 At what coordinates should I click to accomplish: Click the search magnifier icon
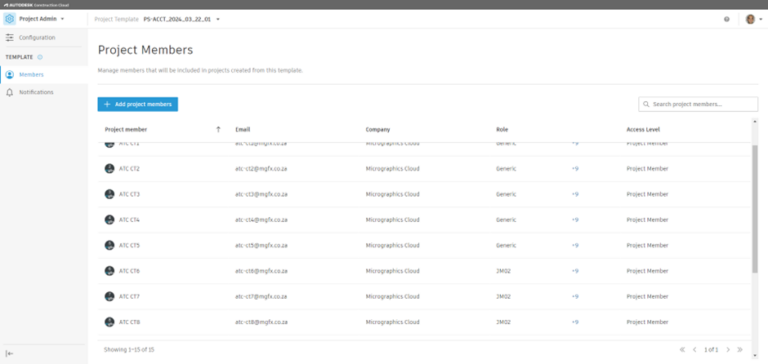coord(646,104)
